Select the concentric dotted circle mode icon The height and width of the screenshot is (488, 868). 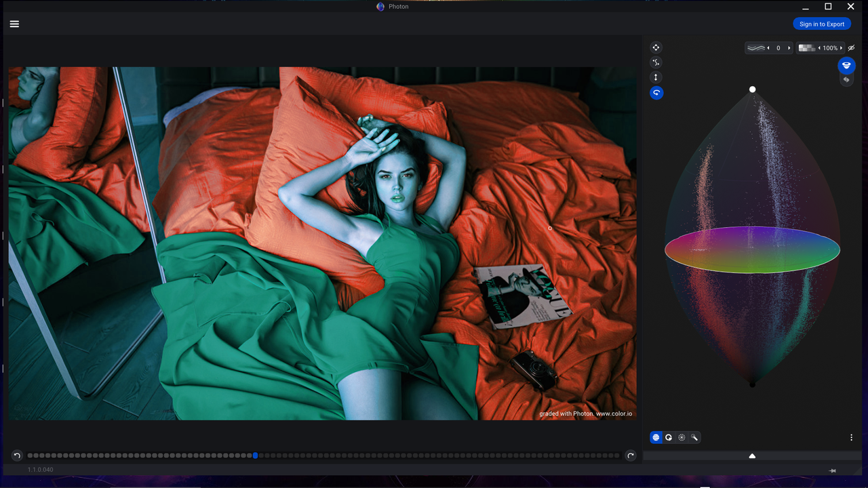pos(682,438)
